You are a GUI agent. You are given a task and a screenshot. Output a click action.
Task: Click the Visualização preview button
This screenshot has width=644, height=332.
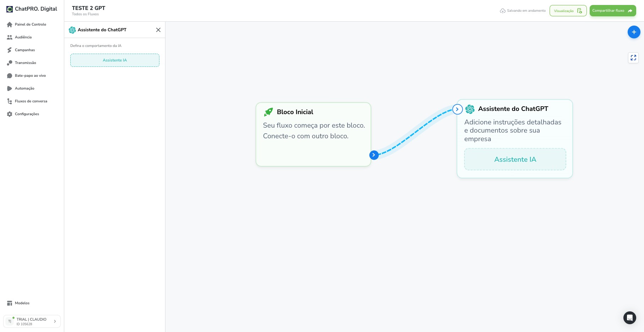[x=568, y=11]
